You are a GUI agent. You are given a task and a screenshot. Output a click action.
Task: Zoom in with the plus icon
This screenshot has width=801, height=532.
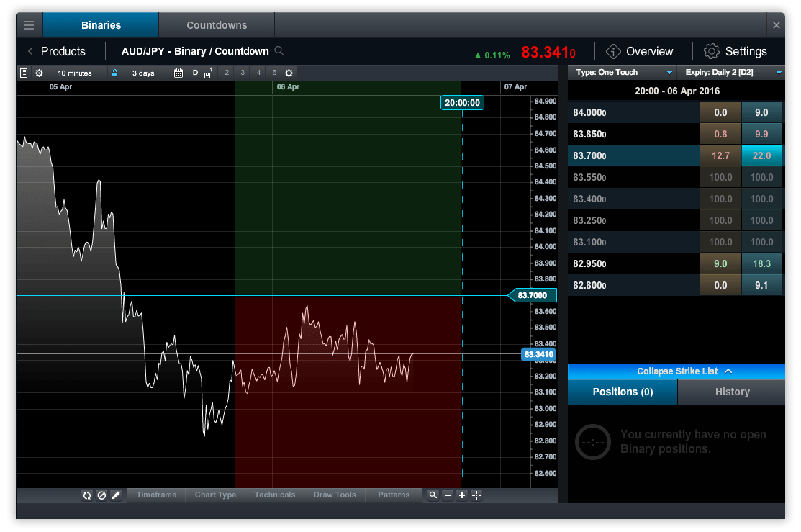(462, 495)
